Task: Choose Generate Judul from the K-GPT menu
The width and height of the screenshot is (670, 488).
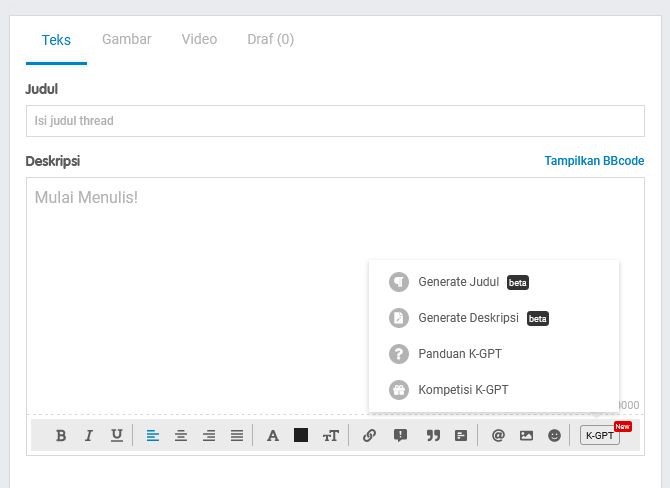Action: (458, 282)
